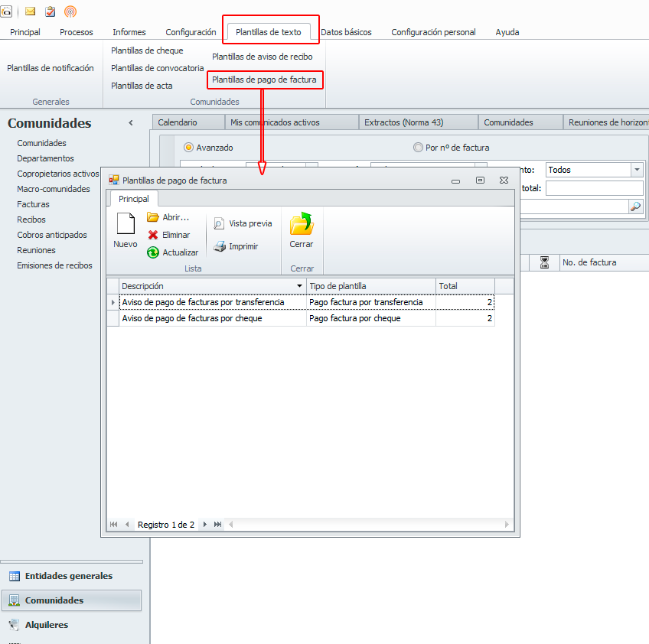Open Macro-comunidades in the sidebar
The image size is (649, 644).
pos(54,189)
